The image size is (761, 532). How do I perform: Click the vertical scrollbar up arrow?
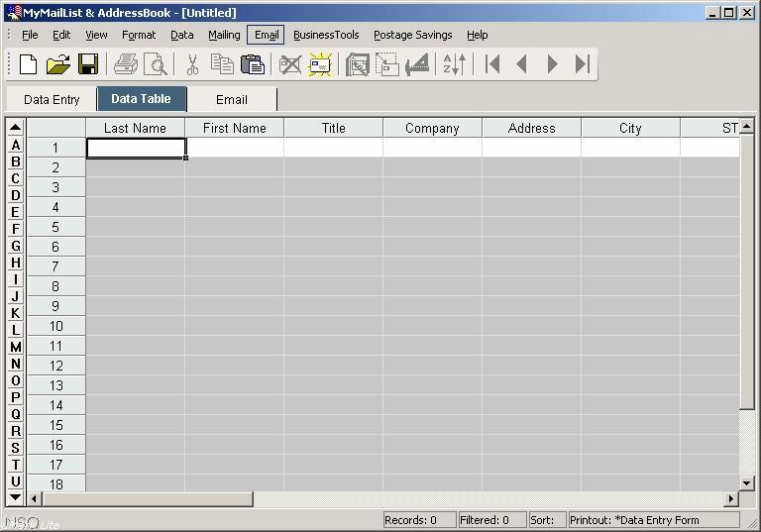[747, 126]
